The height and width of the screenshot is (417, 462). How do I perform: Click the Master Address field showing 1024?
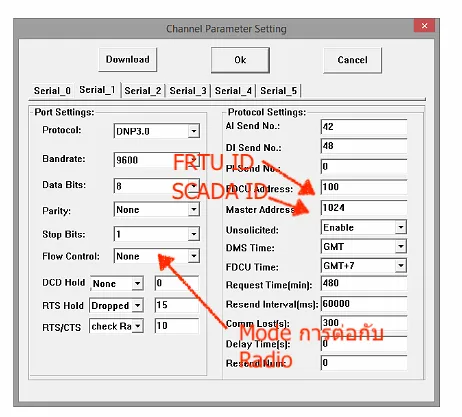(x=364, y=208)
